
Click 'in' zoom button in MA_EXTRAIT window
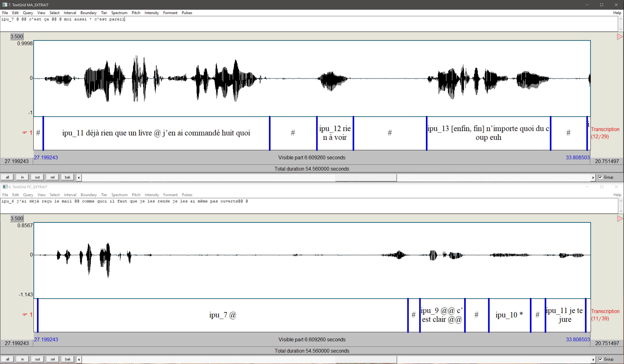tap(22, 177)
